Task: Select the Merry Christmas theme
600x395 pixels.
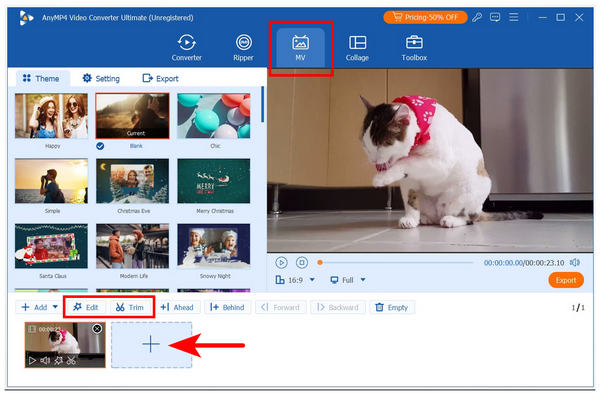Action: tap(214, 181)
